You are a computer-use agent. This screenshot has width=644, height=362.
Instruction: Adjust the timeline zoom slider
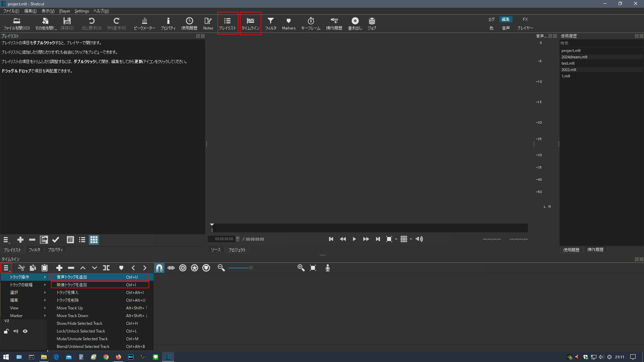click(x=261, y=268)
